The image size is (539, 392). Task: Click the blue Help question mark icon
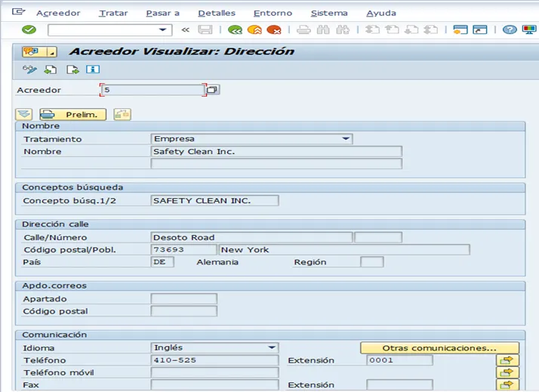[x=510, y=30]
